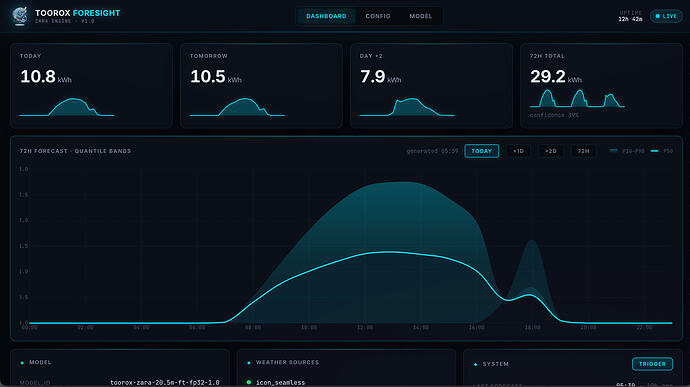Click the 'ZARA ENGINE · V1.0' subtitle
Viewport: 690px width, 387px height.
(65, 21)
